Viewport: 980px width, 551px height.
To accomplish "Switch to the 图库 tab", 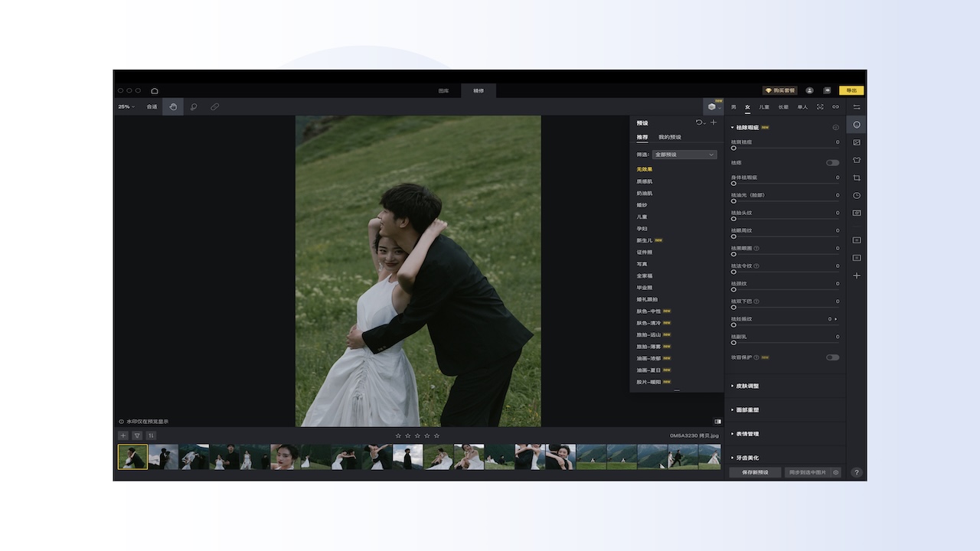I will 443,90.
